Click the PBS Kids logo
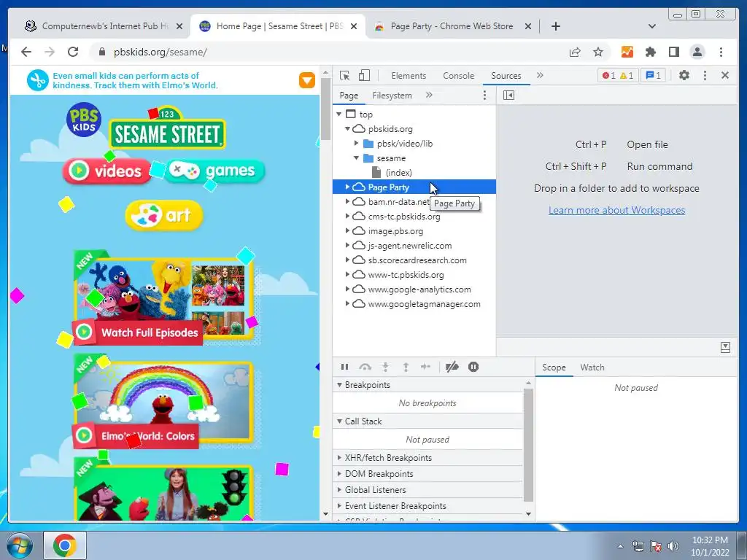This screenshot has height=560, width=747. click(x=83, y=120)
